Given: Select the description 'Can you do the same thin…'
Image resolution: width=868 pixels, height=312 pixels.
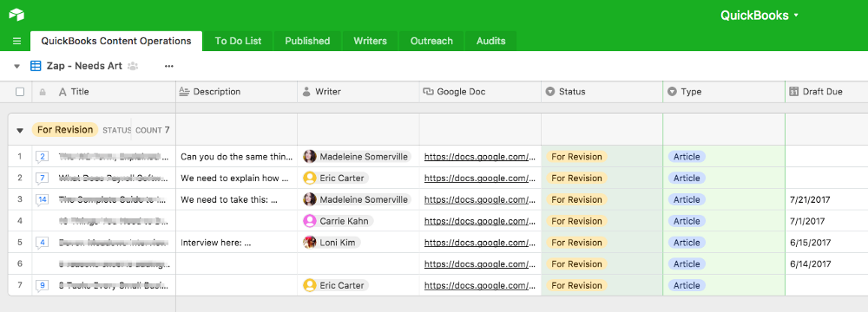Looking at the screenshot, I should 236,157.
